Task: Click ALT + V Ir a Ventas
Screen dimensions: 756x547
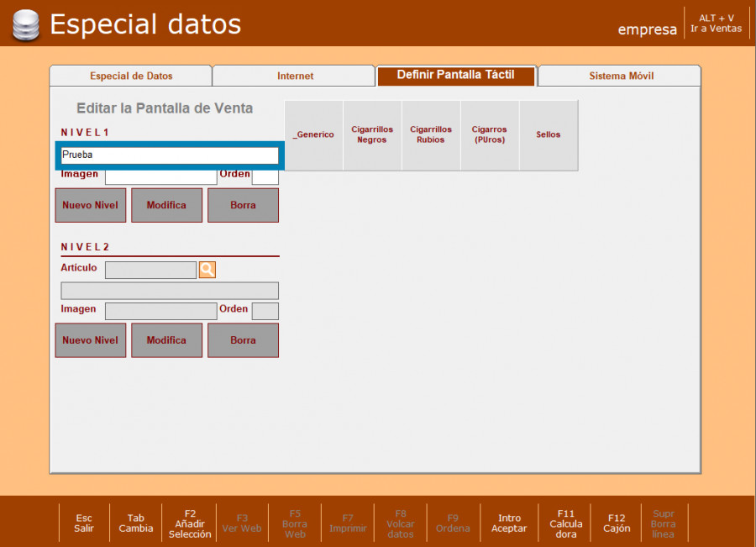Action: click(x=716, y=24)
